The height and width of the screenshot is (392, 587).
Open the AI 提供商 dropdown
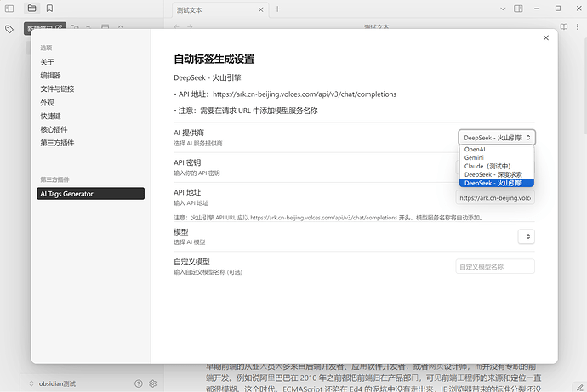point(497,137)
